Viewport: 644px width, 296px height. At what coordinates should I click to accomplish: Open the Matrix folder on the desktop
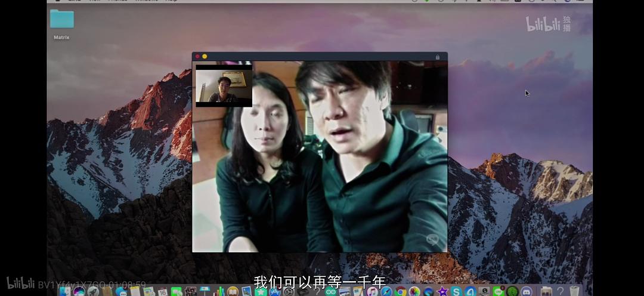(61, 20)
